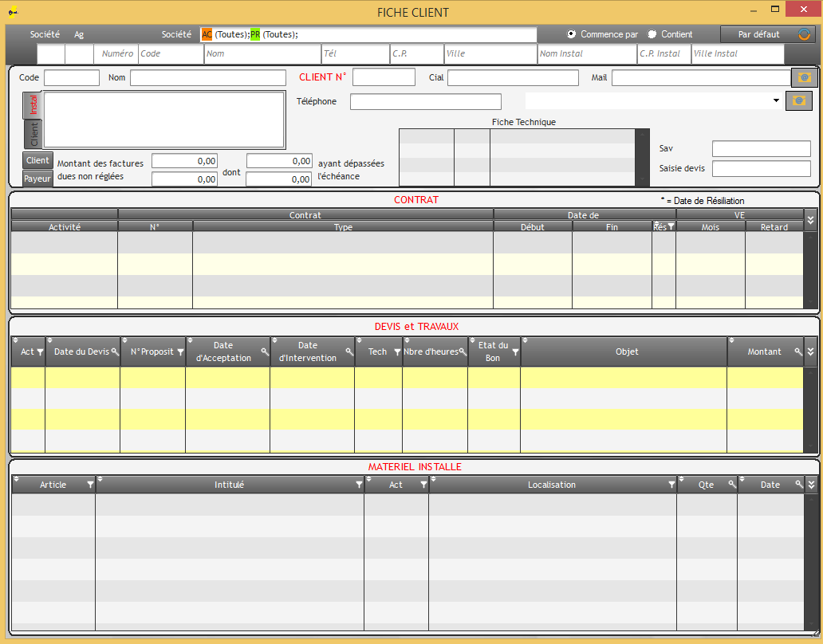Click the 'Par défaut' button
Screen dimensions: 823x644
pyautogui.click(x=758, y=34)
